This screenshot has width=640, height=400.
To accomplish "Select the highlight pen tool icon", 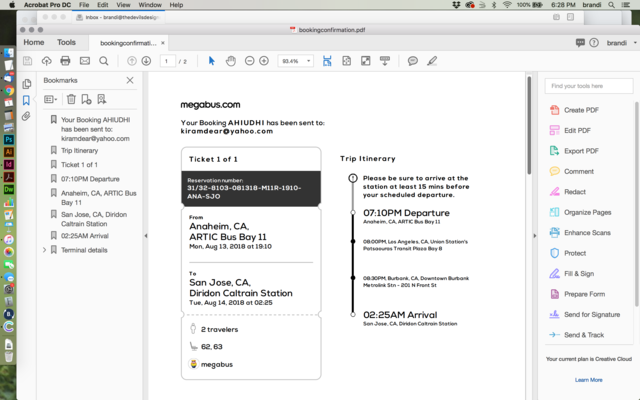I will tap(432, 61).
